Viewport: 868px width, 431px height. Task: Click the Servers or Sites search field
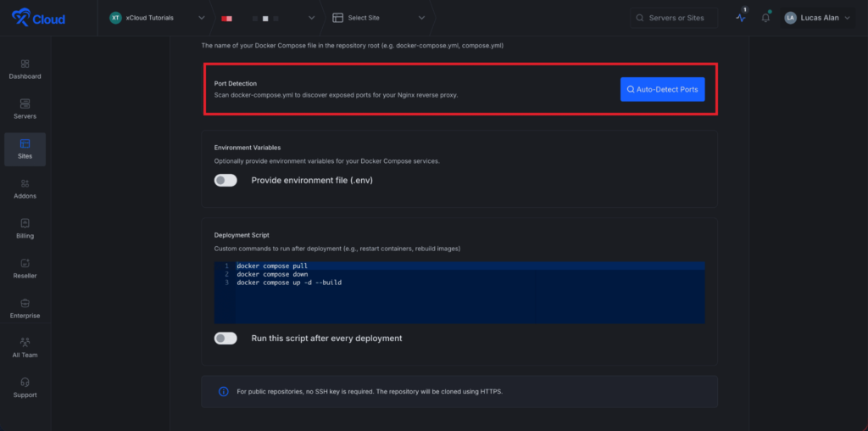[x=674, y=18]
